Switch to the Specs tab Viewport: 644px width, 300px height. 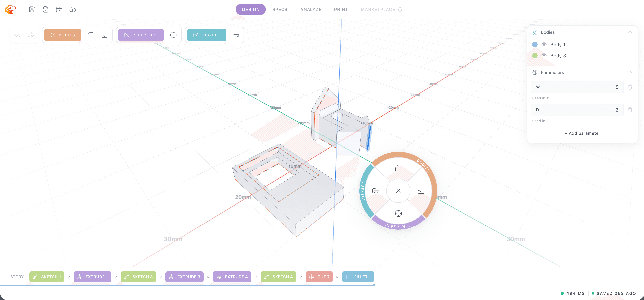[280, 9]
